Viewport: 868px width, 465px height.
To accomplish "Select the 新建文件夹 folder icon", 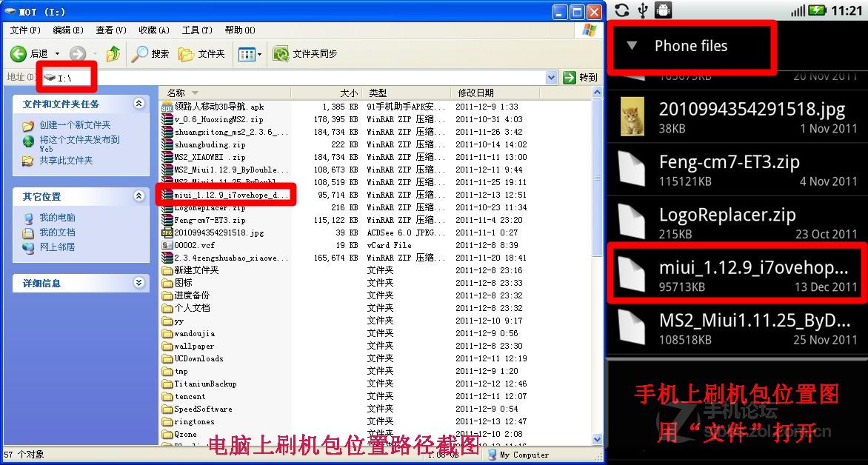I will pyautogui.click(x=167, y=271).
